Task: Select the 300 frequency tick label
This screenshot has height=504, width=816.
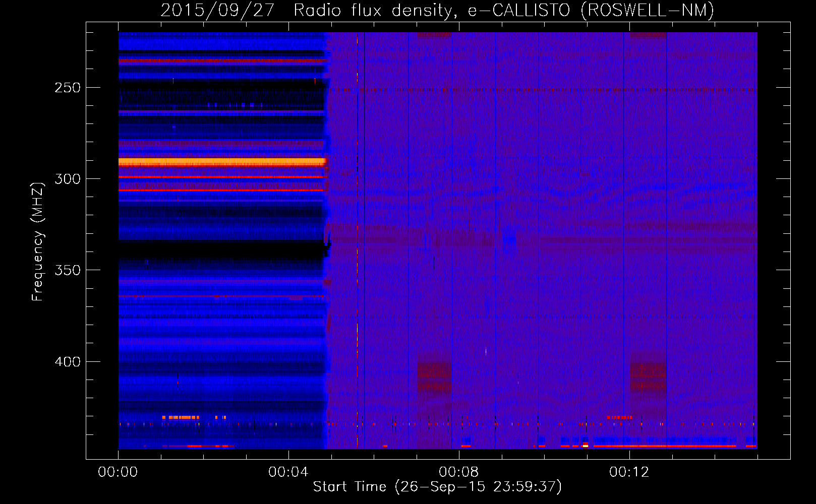Action: point(68,179)
